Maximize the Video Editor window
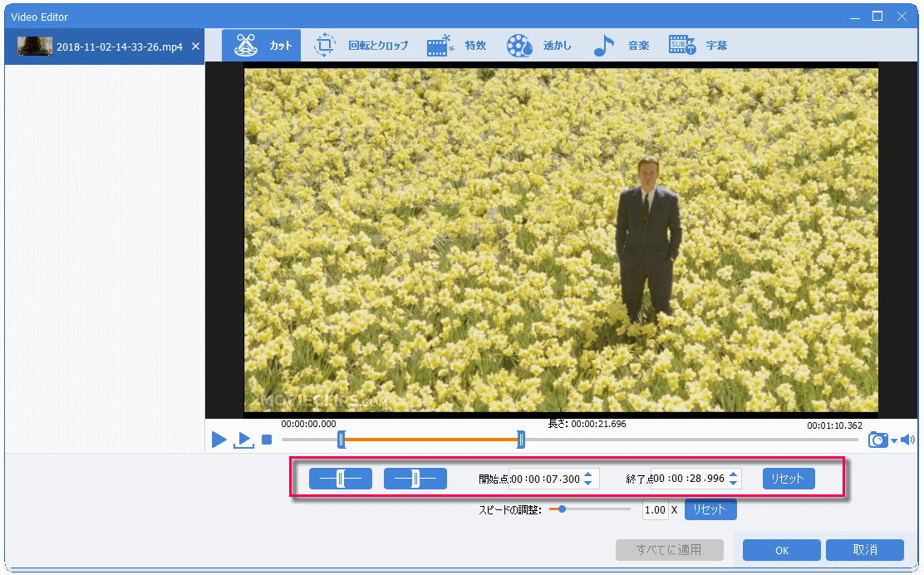 tap(877, 17)
